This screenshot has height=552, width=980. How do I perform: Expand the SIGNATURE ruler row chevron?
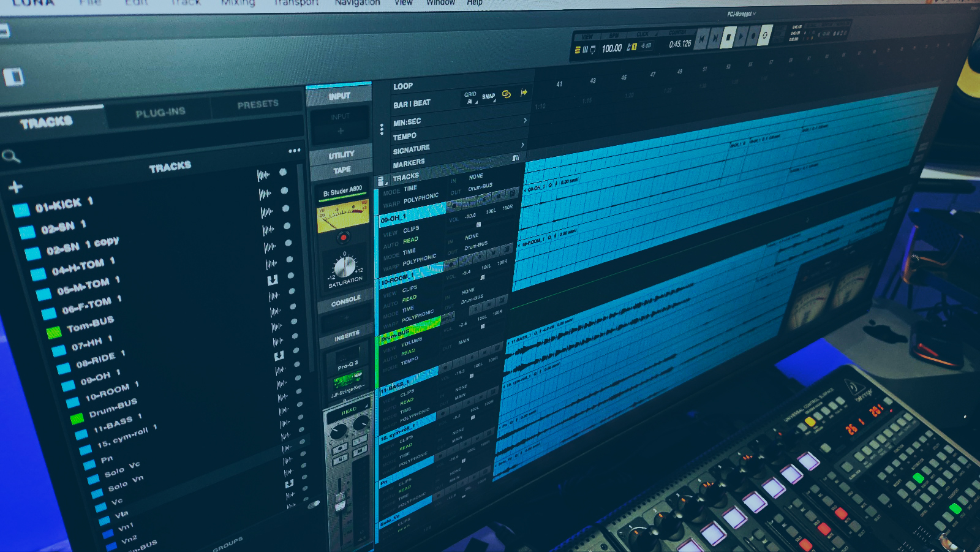pyautogui.click(x=522, y=145)
